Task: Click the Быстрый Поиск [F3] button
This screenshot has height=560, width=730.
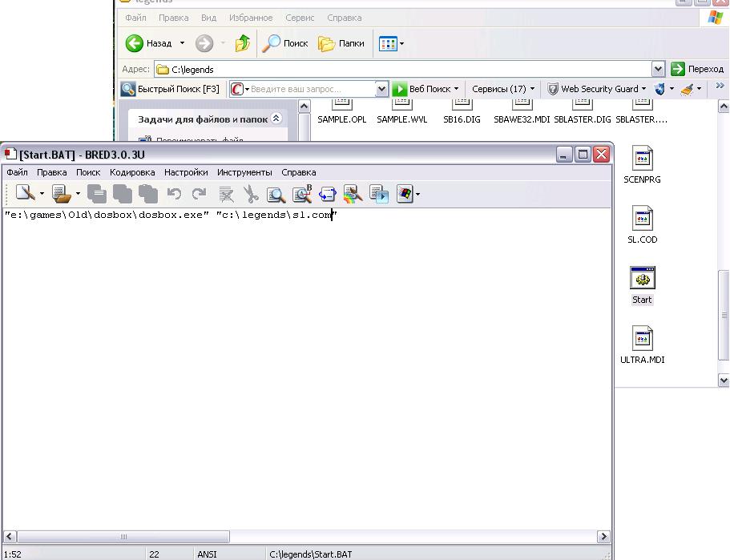Action: coord(171,89)
